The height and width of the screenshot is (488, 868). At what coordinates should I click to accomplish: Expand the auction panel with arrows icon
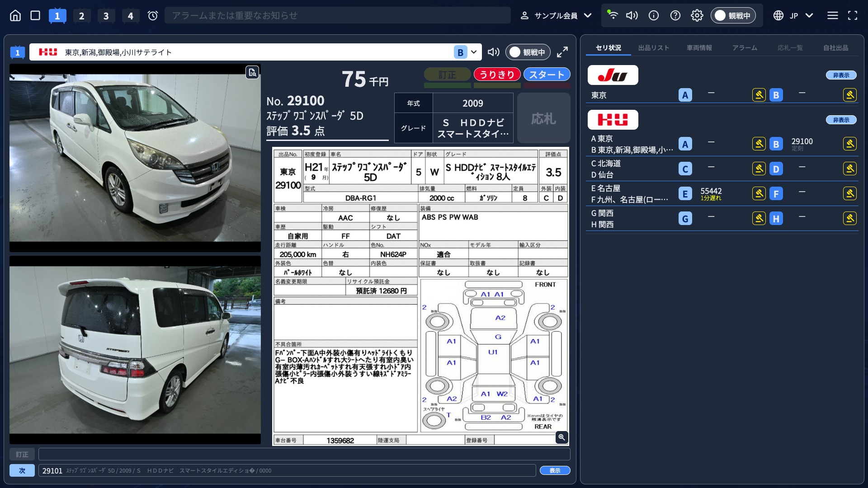click(x=562, y=52)
